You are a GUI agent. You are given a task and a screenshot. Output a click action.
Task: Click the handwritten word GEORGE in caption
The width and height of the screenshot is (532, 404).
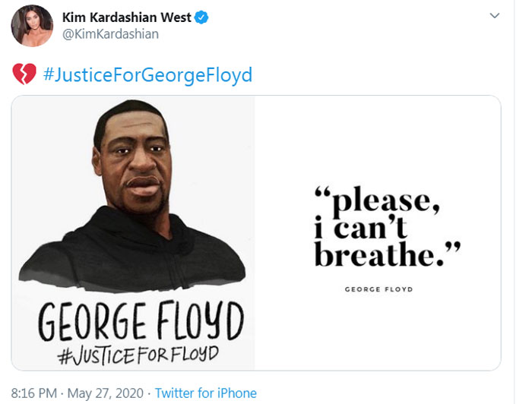pyautogui.click(x=92, y=321)
